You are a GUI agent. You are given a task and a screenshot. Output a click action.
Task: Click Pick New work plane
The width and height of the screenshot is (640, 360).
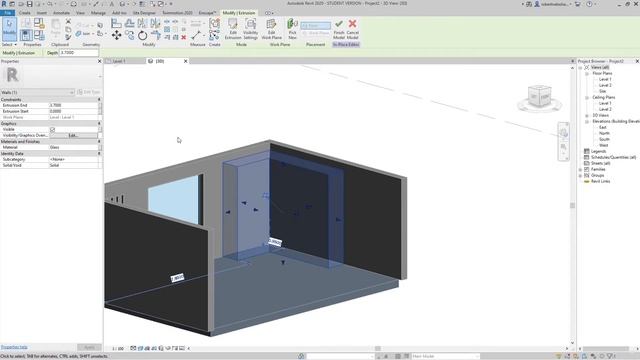point(292,29)
